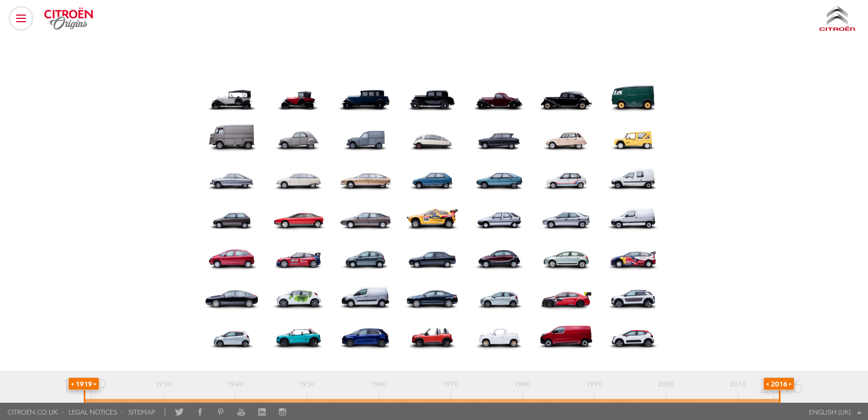This screenshot has height=420, width=868.
Task: Open the Sitemap link
Action: (x=142, y=412)
